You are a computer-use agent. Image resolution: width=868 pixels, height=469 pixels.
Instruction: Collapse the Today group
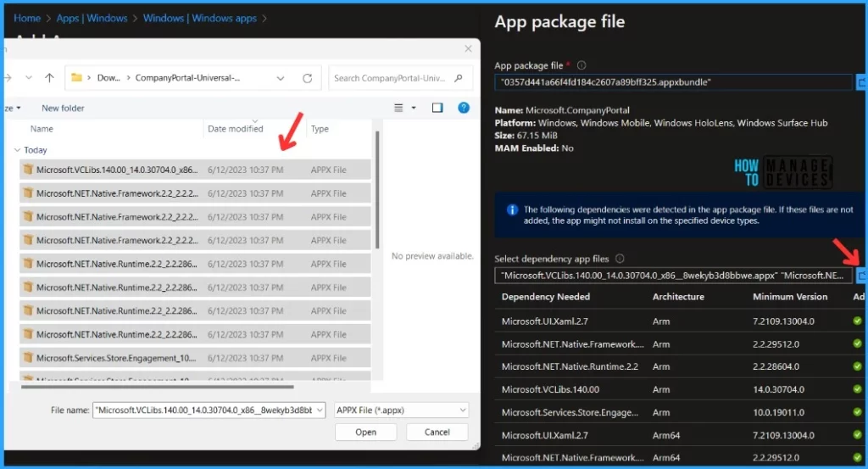pyautogui.click(x=17, y=150)
